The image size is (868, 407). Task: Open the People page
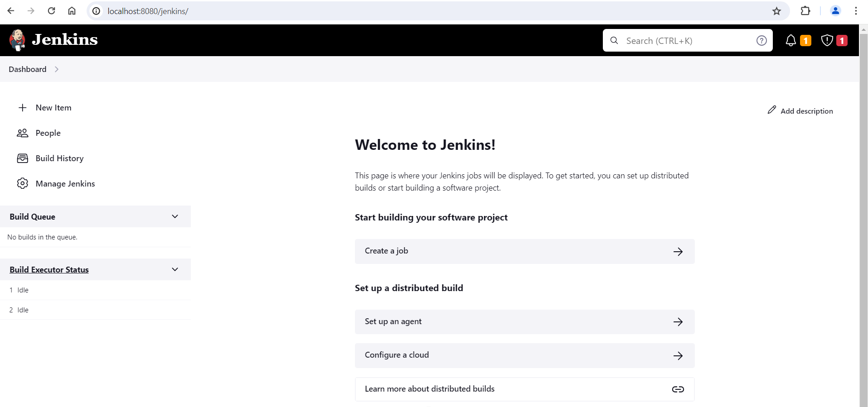click(x=48, y=133)
